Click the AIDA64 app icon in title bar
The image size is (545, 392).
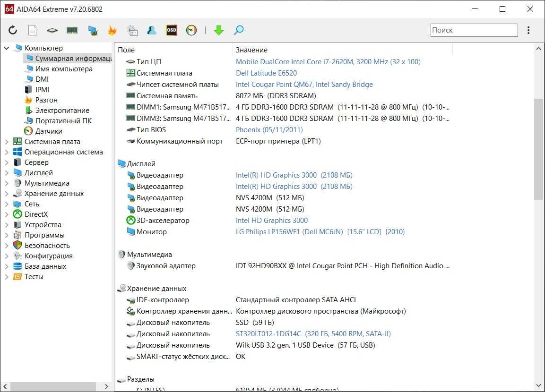pyautogui.click(x=9, y=9)
